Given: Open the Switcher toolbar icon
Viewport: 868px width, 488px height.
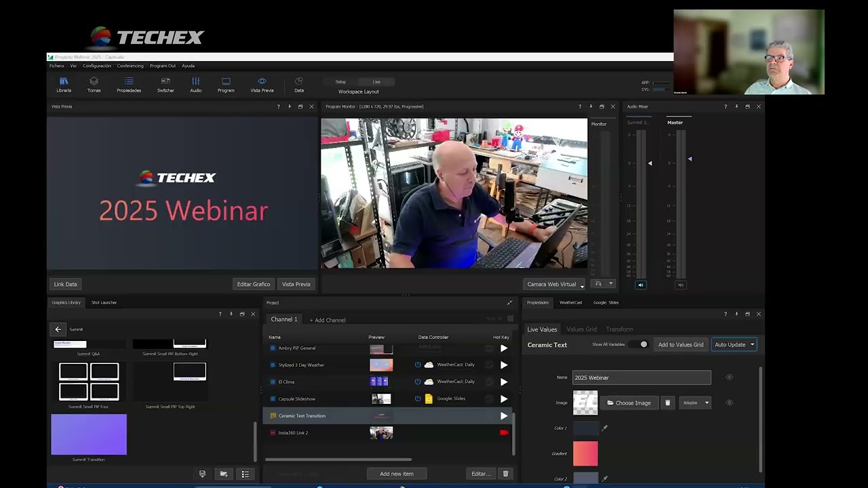Looking at the screenshot, I should tap(165, 85).
